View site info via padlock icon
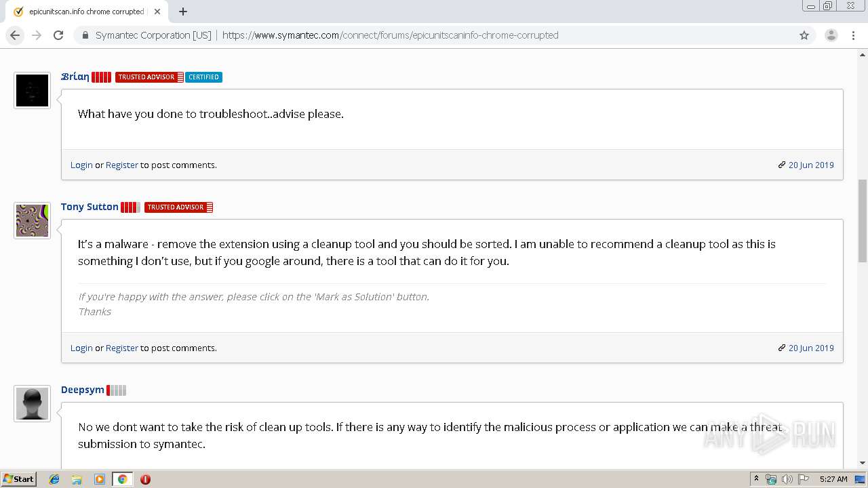This screenshot has width=868, height=488. coord(85,35)
